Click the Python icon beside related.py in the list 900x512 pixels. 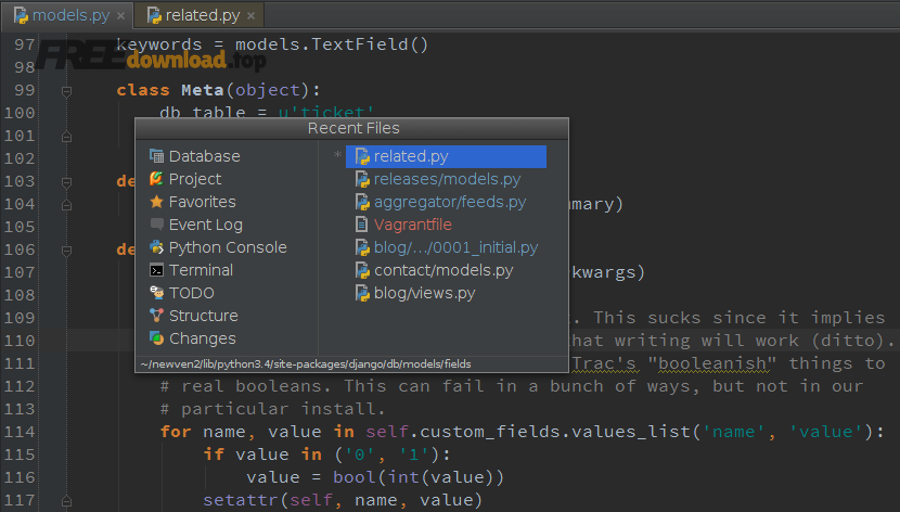(x=362, y=156)
